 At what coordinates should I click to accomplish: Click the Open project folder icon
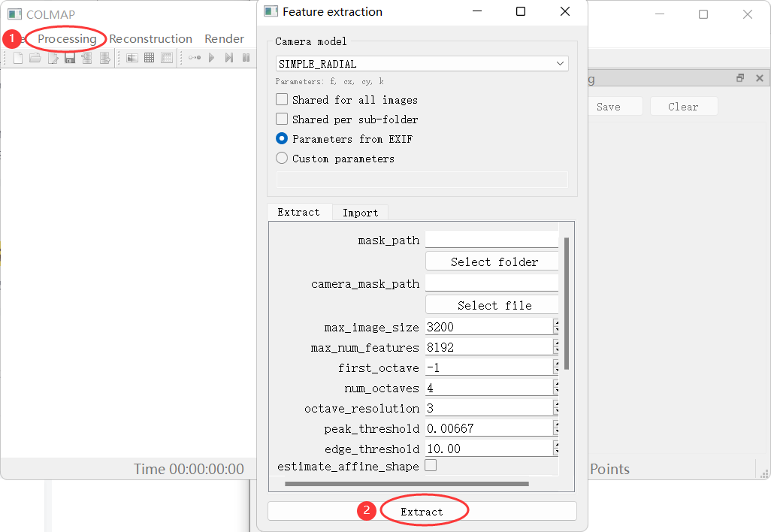tap(35, 58)
